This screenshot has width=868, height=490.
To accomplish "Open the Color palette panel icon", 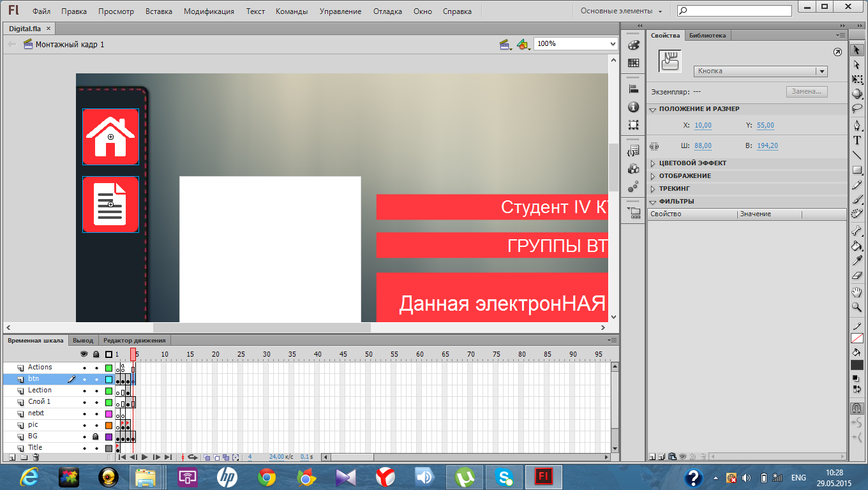I will pos(633,45).
